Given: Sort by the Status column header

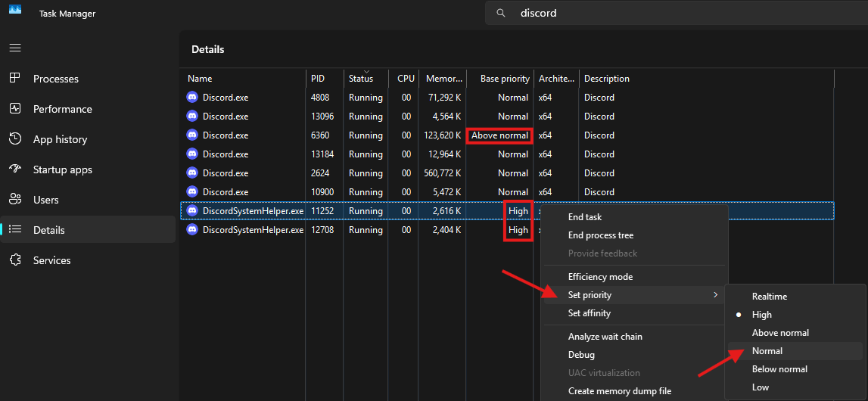Looking at the screenshot, I should (x=366, y=79).
